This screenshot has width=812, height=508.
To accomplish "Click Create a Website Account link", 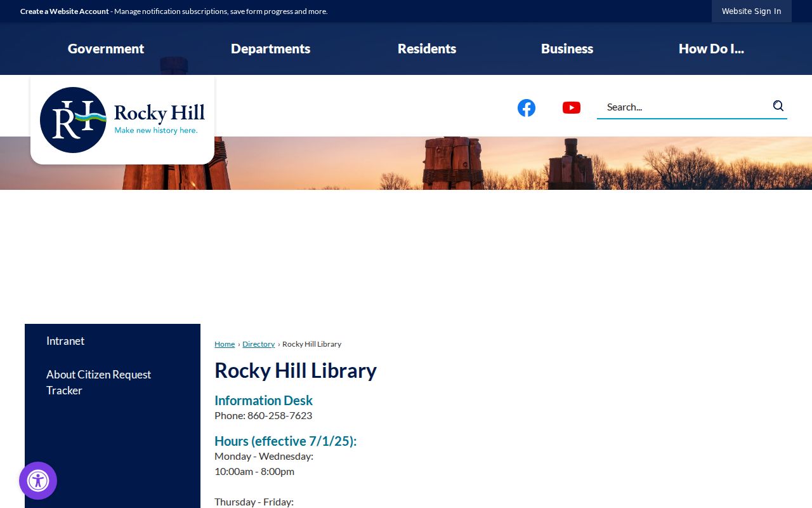I will [x=65, y=11].
